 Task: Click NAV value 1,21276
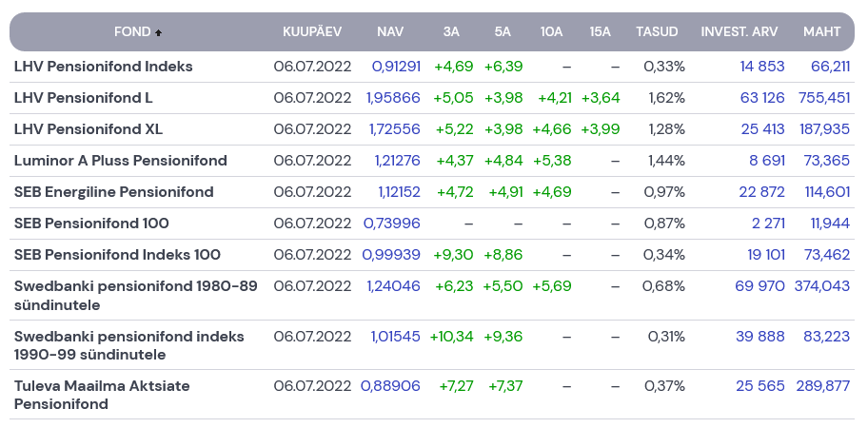[x=398, y=161]
